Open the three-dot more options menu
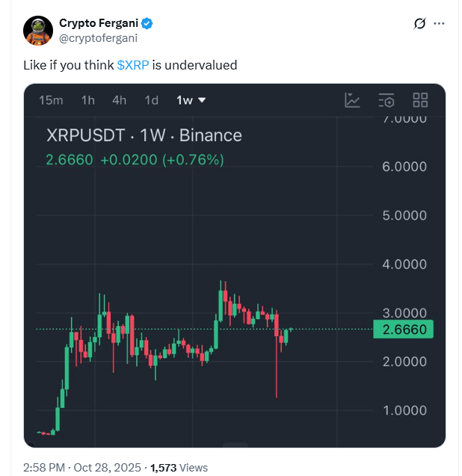This screenshot has width=462, height=476. click(439, 23)
